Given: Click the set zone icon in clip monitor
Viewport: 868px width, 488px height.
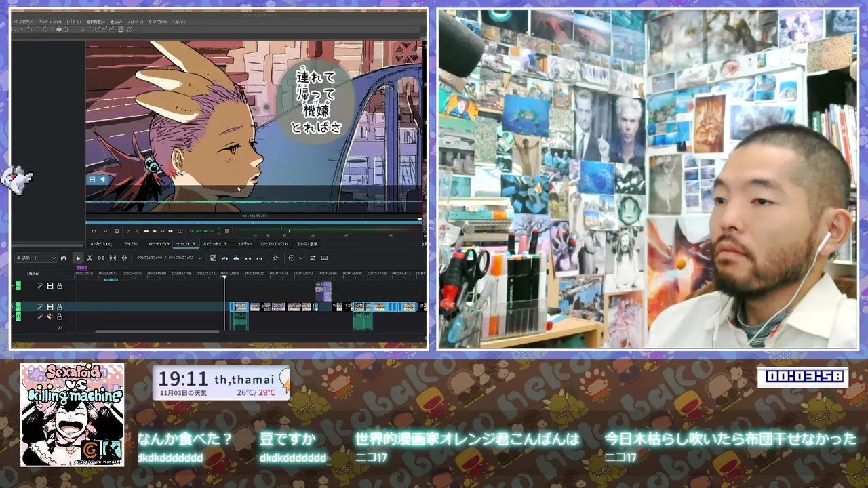Looking at the screenshot, I should click(x=117, y=231).
